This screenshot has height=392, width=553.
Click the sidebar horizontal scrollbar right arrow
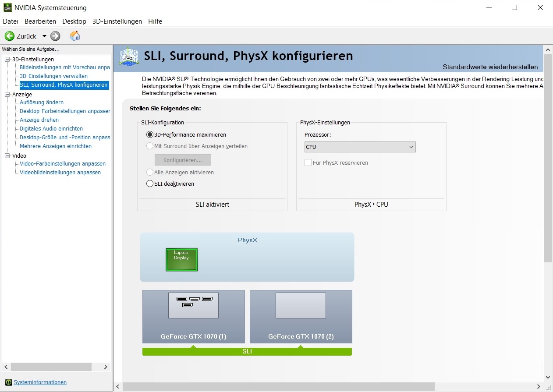pos(106,367)
